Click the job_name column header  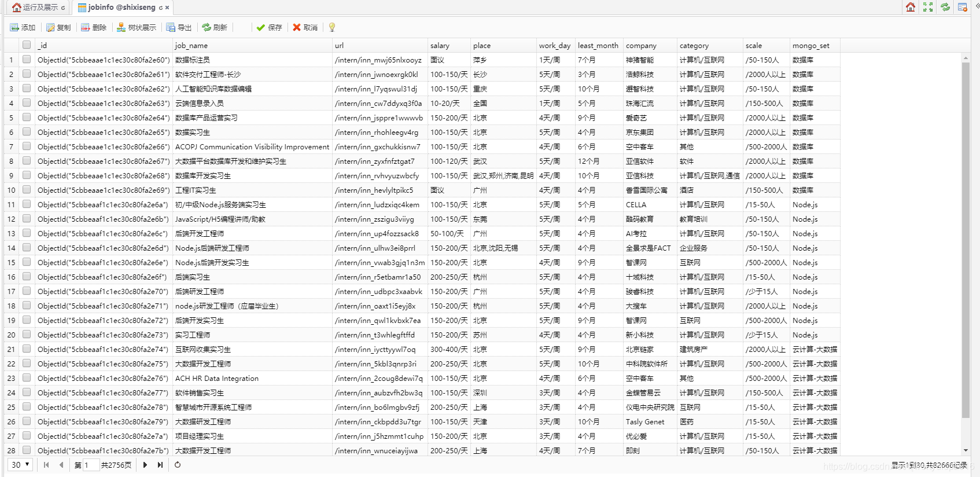click(x=252, y=45)
